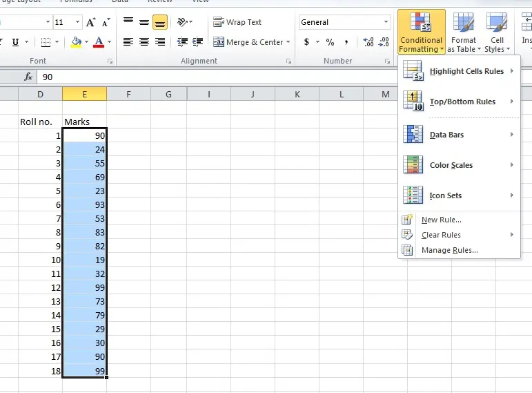532x393 pixels.
Task: Select the cell with marks 73
Action: (x=84, y=302)
